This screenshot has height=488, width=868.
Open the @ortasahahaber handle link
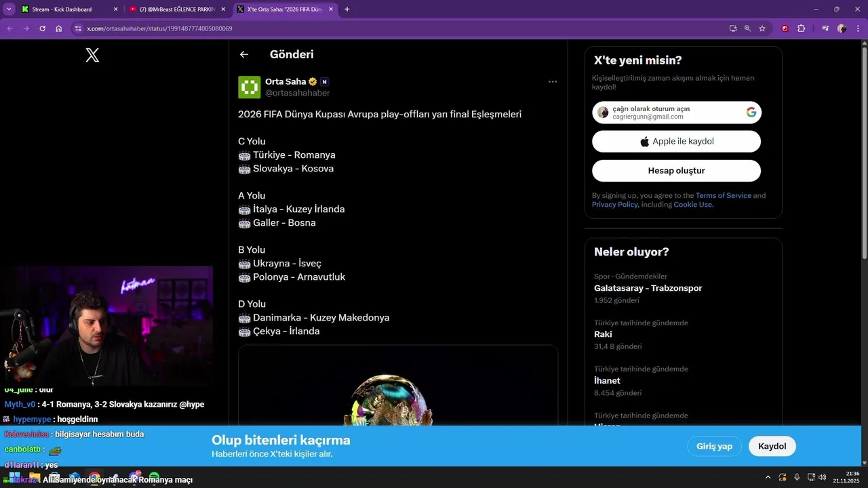point(297,93)
